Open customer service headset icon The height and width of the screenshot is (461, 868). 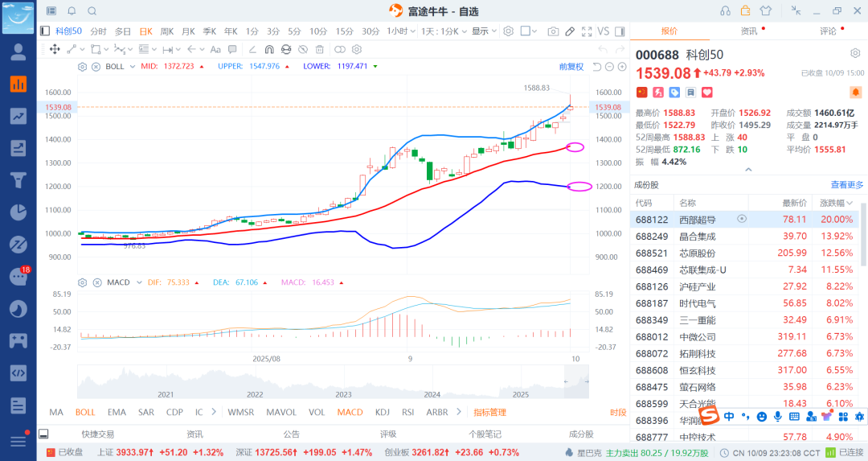point(726,10)
